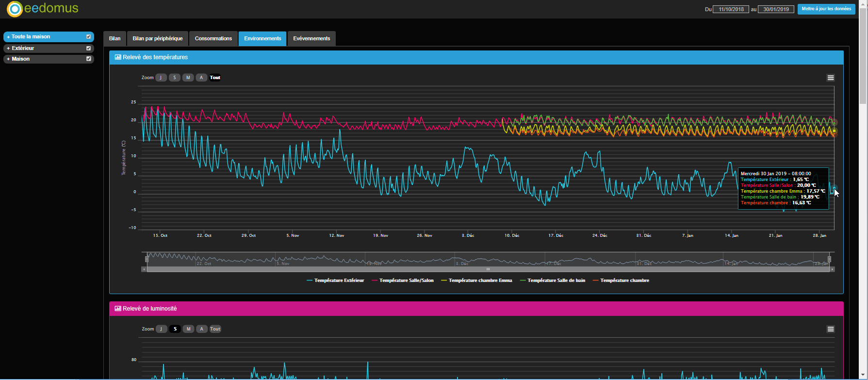Image resolution: width=868 pixels, height=380 pixels.
Task: Select Tout zoom in luminosity chart
Action: [215, 329]
